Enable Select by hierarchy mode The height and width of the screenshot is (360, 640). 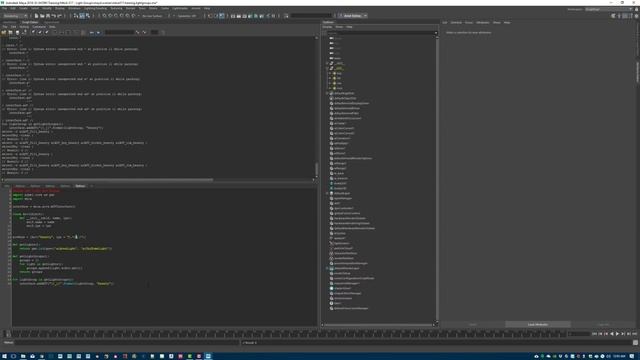tap(76, 16)
